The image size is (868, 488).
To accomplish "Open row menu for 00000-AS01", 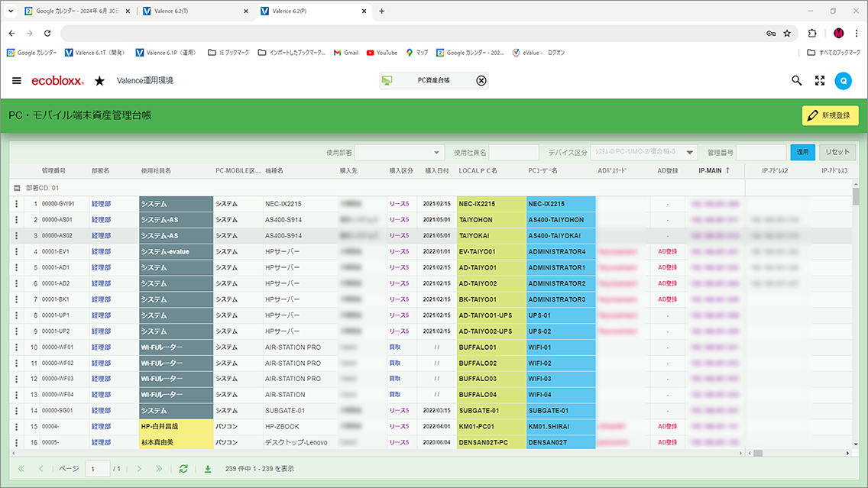I will click(17, 220).
